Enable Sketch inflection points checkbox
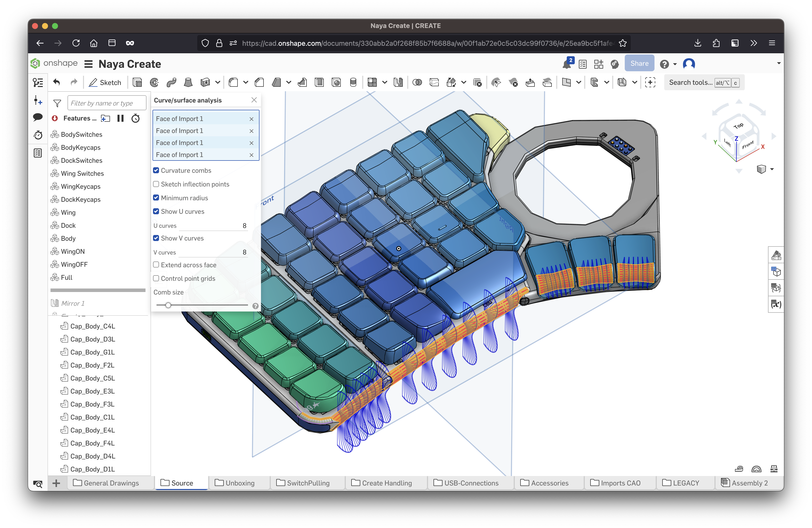Screen dimensions: 812x528 pyautogui.click(x=156, y=184)
